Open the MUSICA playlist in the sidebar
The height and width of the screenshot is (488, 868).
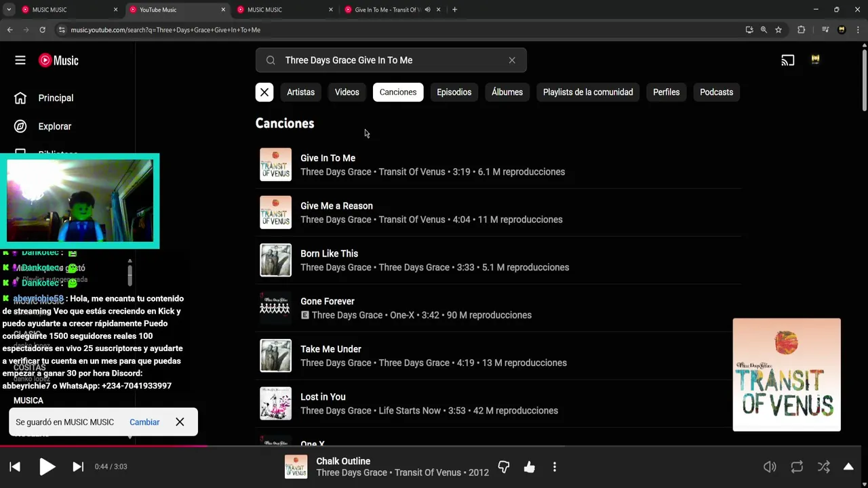coord(28,401)
